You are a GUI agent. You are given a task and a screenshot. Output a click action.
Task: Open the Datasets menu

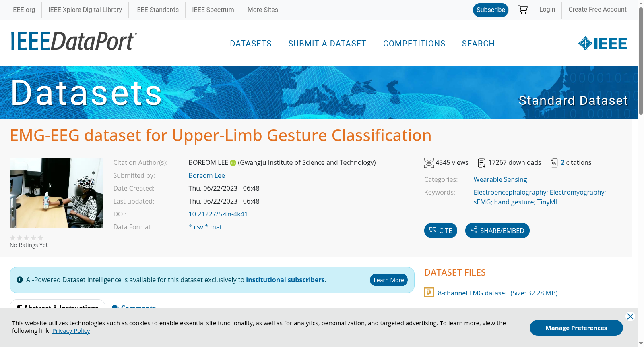pyautogui.click(x=251, y=44)
